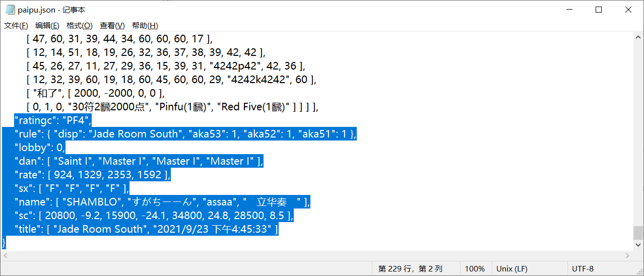Screen dimensions: 644x276
Task: Click the closing brace on last line
Action: point(4,243)
